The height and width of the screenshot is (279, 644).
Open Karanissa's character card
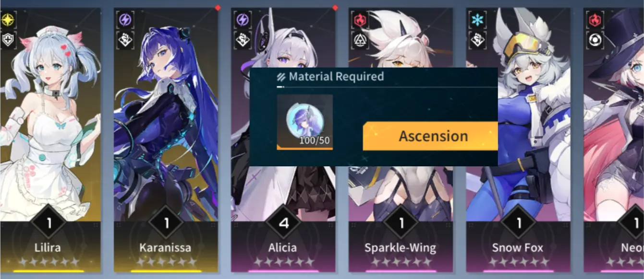coord(165,140)
